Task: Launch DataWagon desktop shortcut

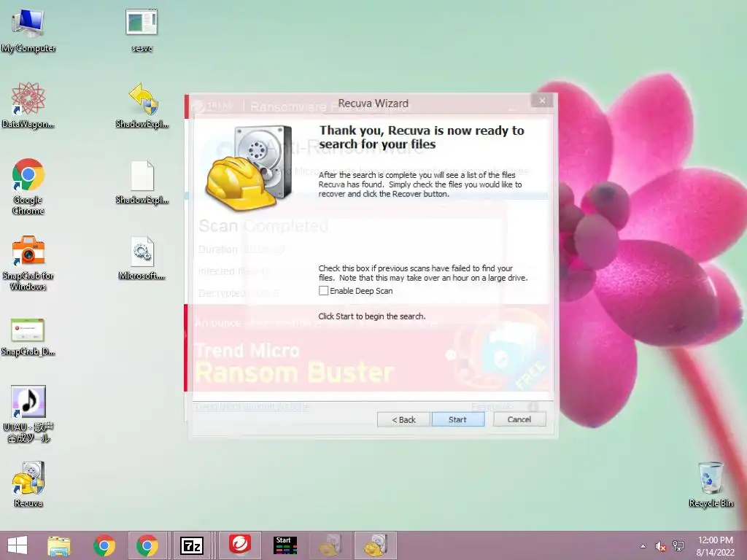Action: (28, 105)
